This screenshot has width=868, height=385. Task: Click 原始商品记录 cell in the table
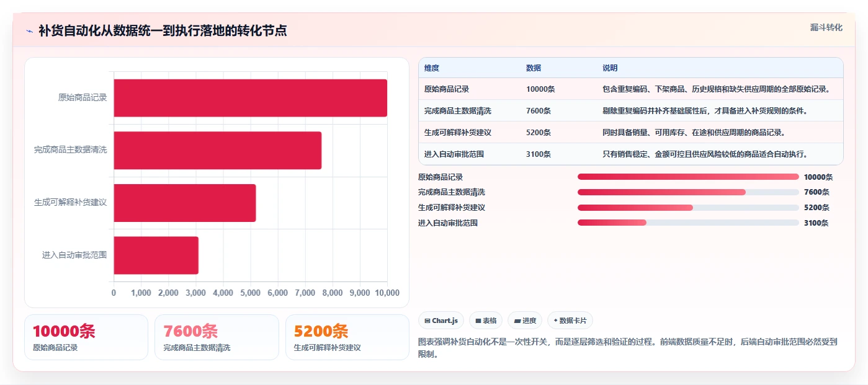point(447,89)
